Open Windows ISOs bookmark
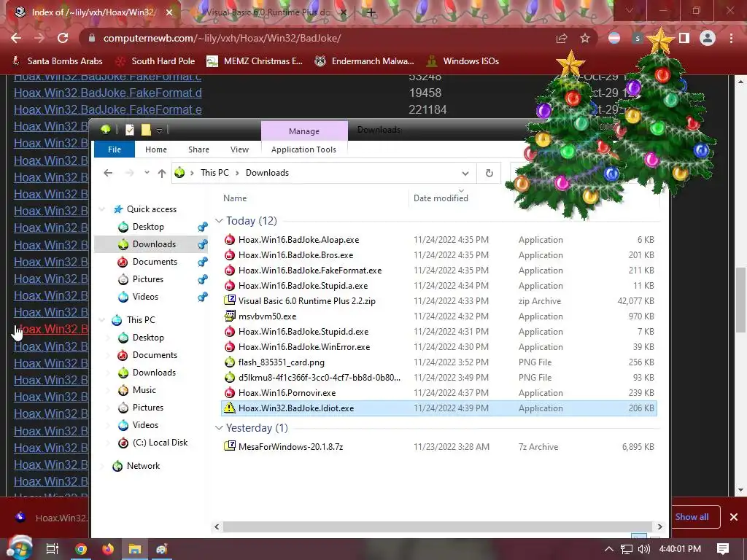Image resolution: width=747 pixels, height=560 pixels. tap(463, 61)
